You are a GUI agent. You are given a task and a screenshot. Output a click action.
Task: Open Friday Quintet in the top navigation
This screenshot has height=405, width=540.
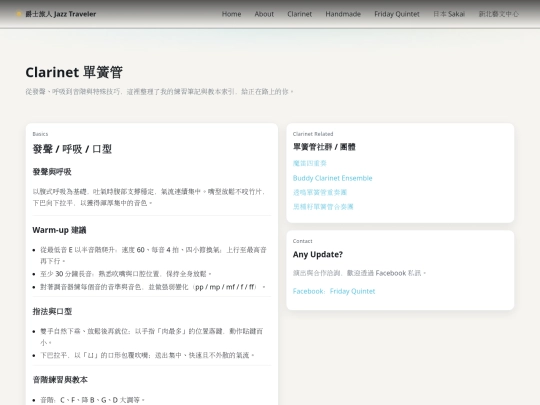tap(397, 14)
